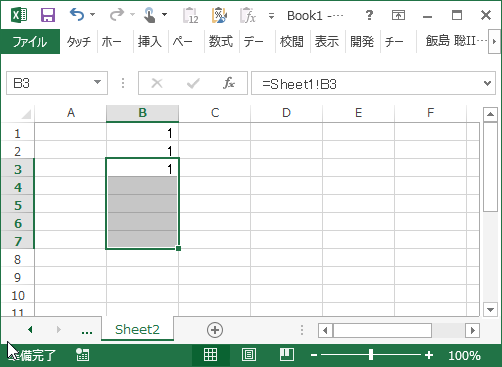This screenshot has height=367, width=502.
Task: Open the ファイル tab
Action: coord(30,42)
